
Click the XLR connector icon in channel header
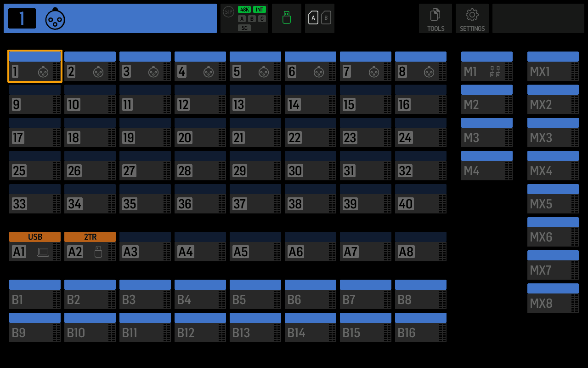[55, 18]
